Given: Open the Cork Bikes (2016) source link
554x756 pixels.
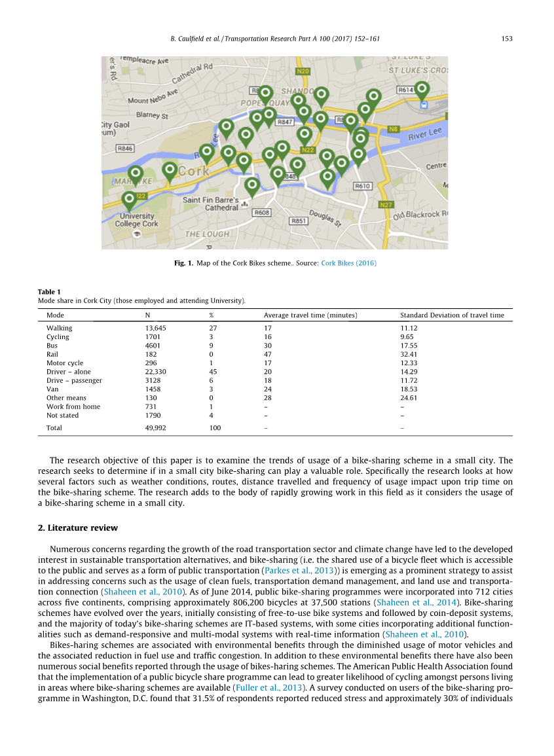Looking at the screenshot, I should coord(348,263).
